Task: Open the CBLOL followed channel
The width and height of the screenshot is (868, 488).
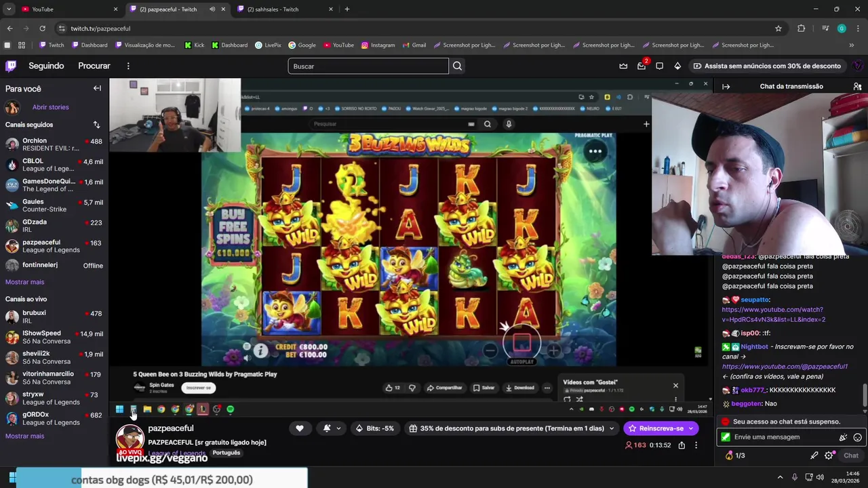Action: pos(54,165)
